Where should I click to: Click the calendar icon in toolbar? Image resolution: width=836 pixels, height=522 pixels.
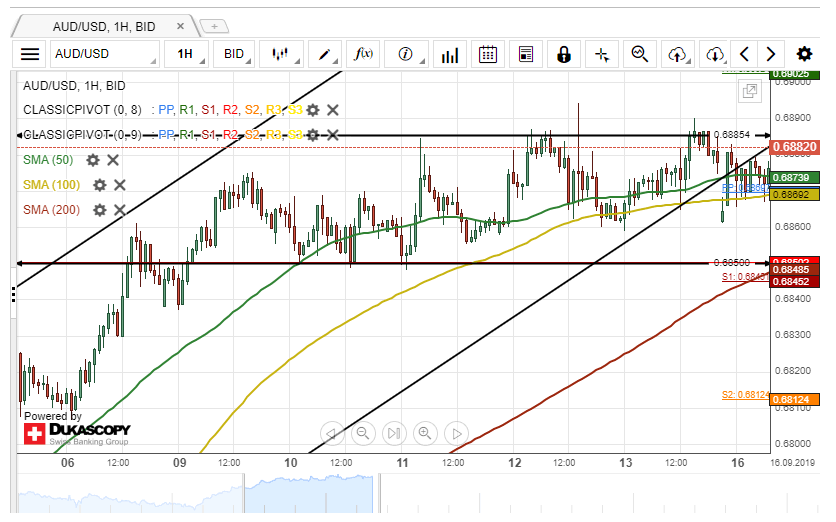tap(488, 54)
